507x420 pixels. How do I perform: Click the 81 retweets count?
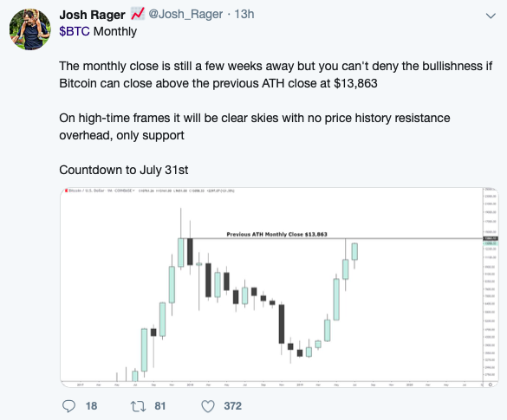tap(160, 406)
